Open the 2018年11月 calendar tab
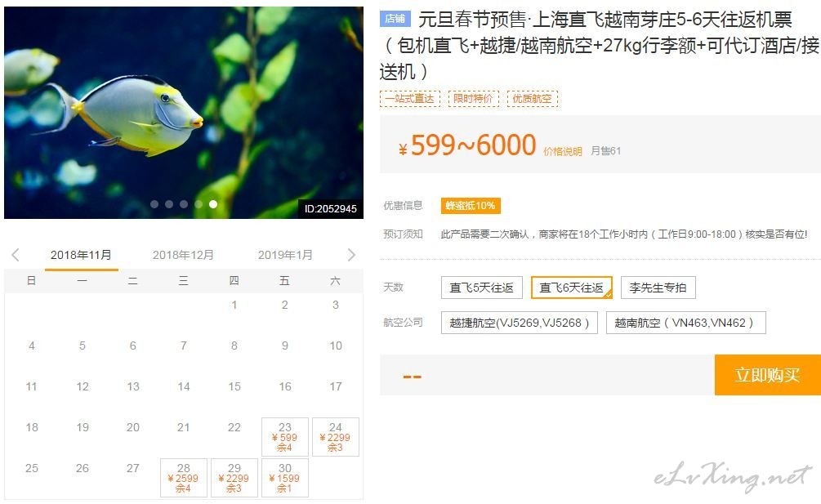The image size is (821, 504). [x=81, y=255]
